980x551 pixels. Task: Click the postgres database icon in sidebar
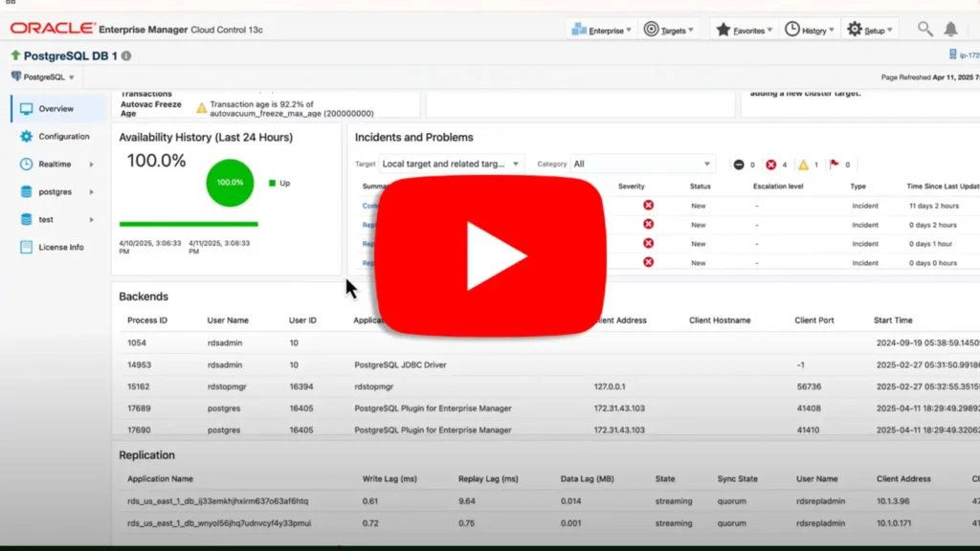[26, 192]
